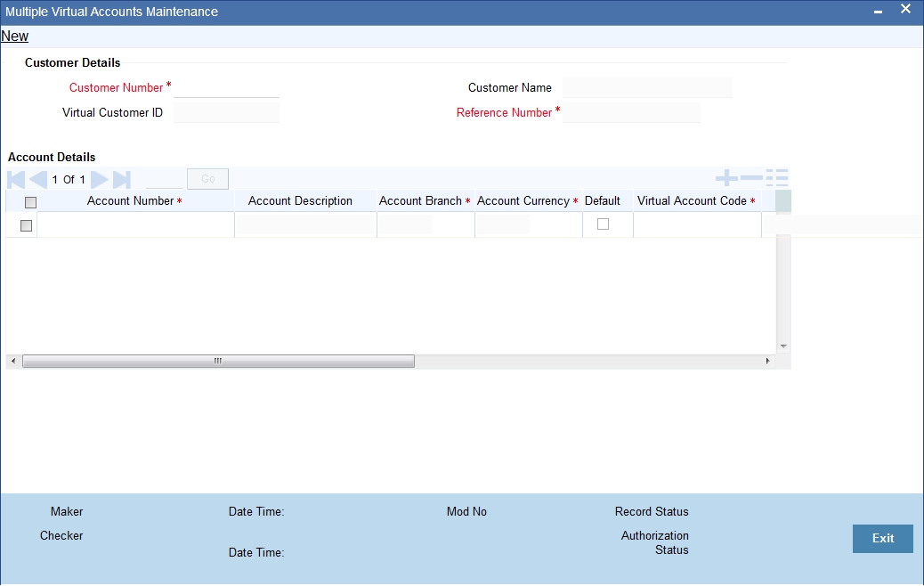Click the Checker label in footer
Image resolution: width=924 pixels, height=586 pixels.
click(x=61, y=536)
